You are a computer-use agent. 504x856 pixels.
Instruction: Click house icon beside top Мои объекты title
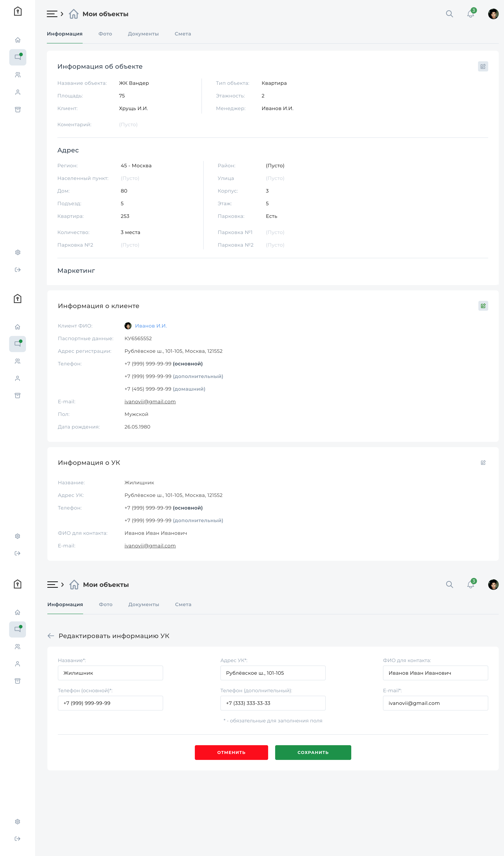[74, 14]
